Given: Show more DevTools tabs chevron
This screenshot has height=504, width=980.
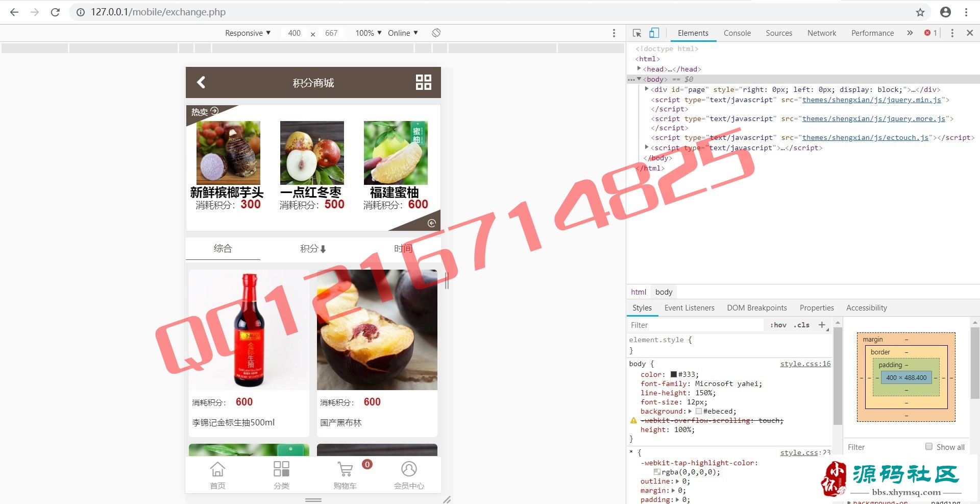Looking at the screenshot, I should pyautogui.click(x=910, y=33).
